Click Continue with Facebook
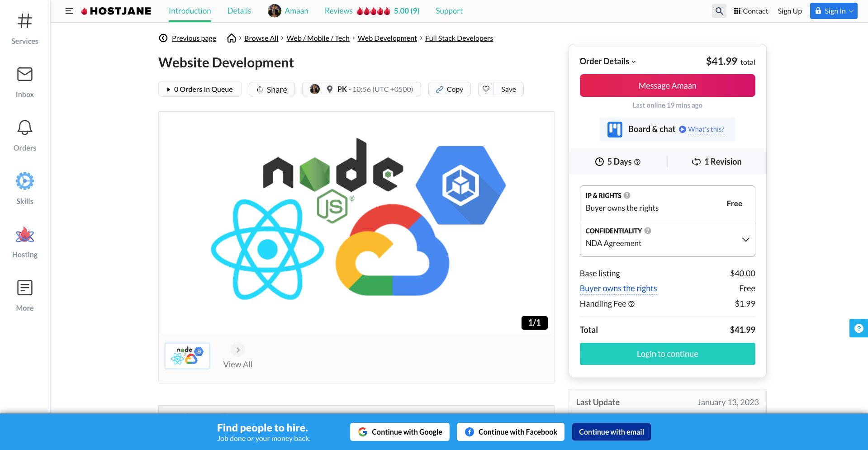The width and height of the screenshot is (868, 450). tap(511, 432)
